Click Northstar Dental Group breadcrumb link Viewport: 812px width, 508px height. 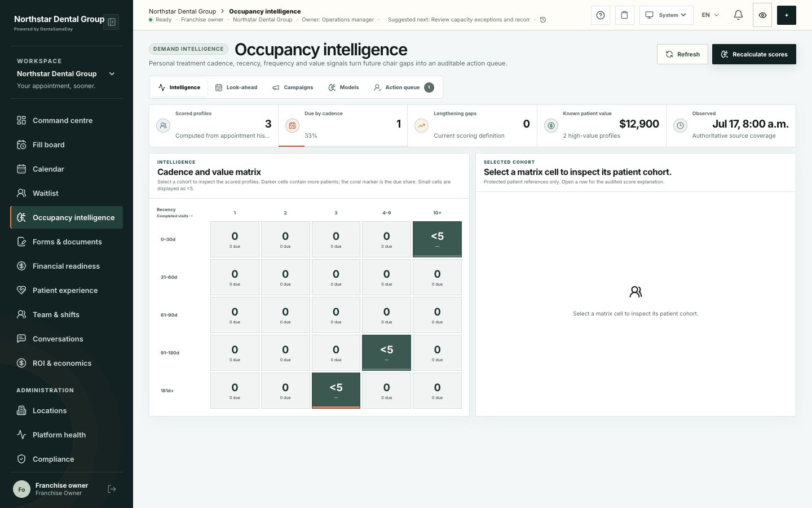click(x=182, y=11)
